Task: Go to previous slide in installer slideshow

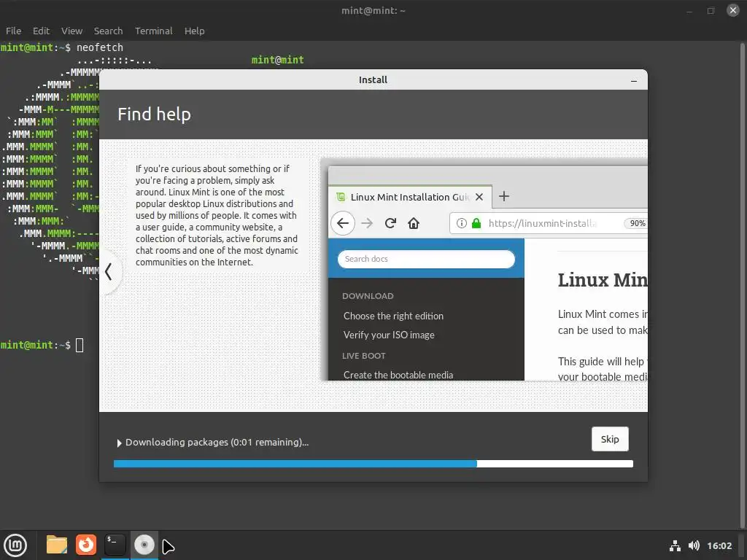Action: [109, 272]
